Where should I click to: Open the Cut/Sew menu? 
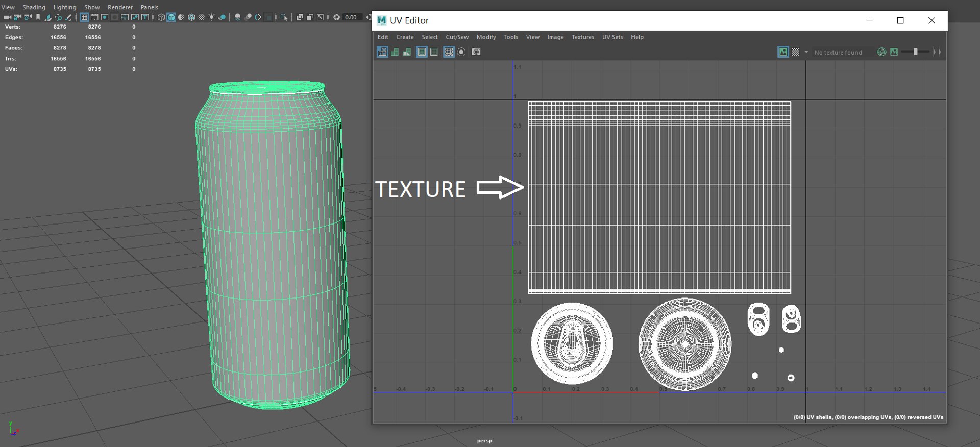click(x=457, y=37)
